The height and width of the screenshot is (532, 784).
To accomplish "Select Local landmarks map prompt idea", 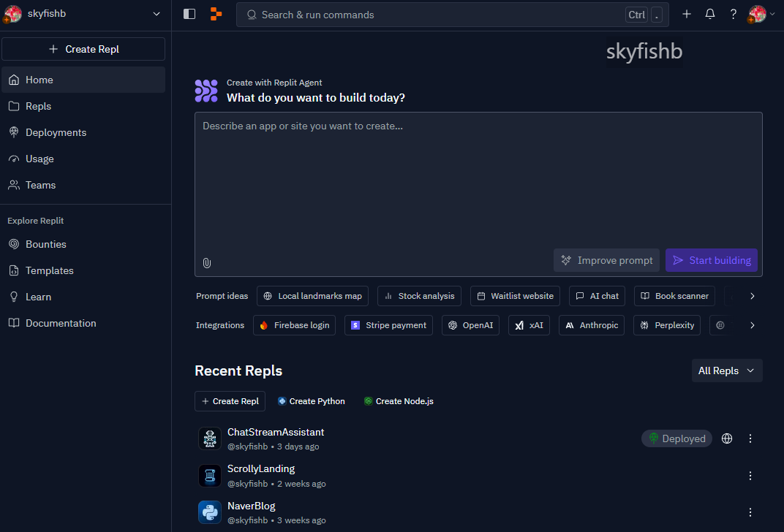I will pos(312,296).
